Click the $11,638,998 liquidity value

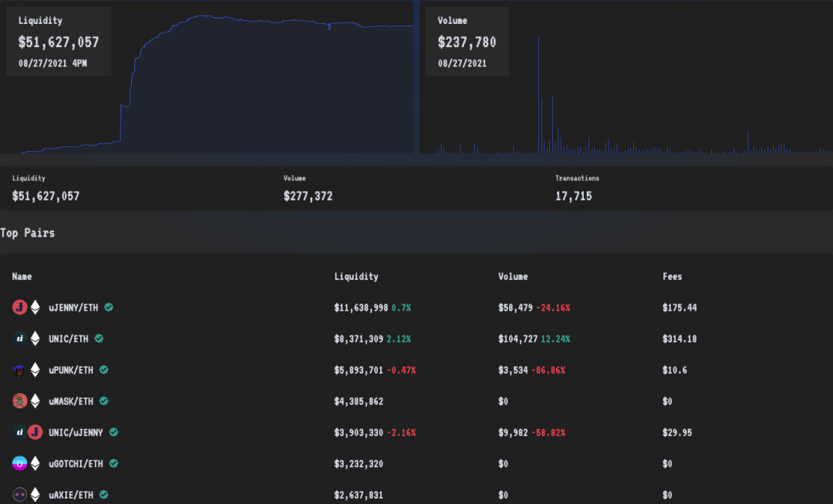pyautogui.click(x=361, y=307)
